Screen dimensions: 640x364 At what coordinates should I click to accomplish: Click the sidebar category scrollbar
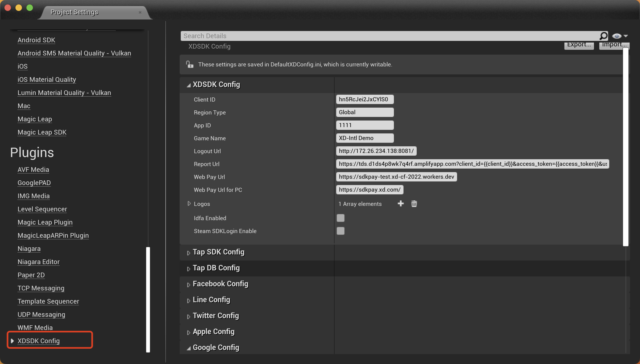coord(148,299)
